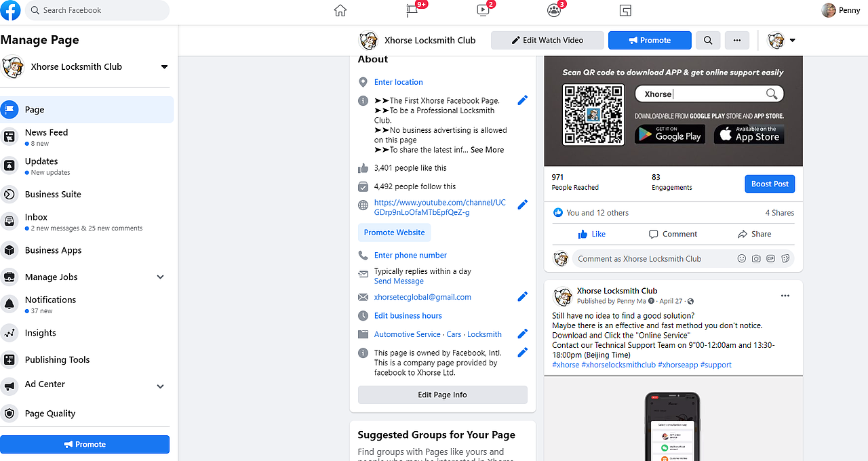Share the post
The height and width of the screenshot is (461, 868).
click(754, 234)
